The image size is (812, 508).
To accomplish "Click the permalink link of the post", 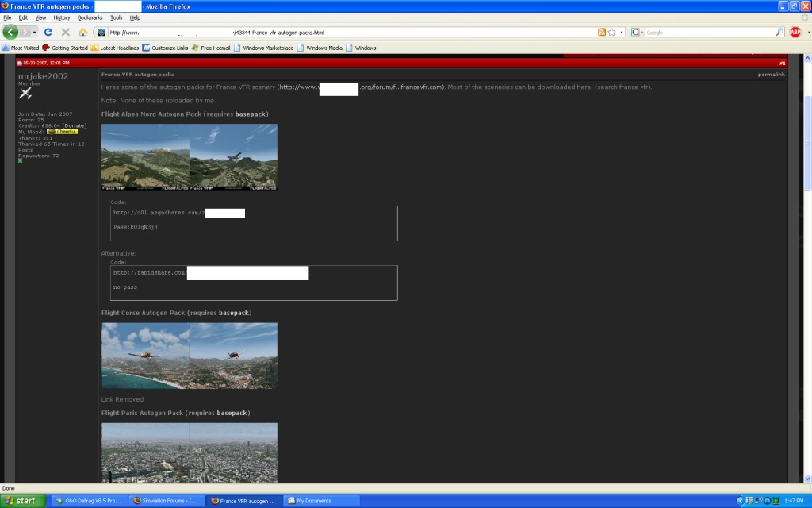I will click(771, 74).
